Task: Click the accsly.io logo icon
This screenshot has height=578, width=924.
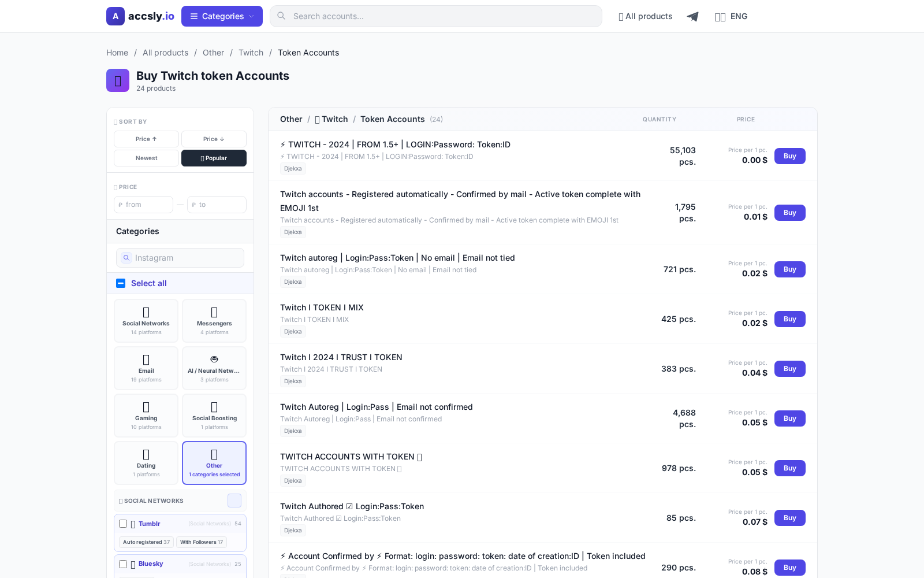Action: pos(115,16)
